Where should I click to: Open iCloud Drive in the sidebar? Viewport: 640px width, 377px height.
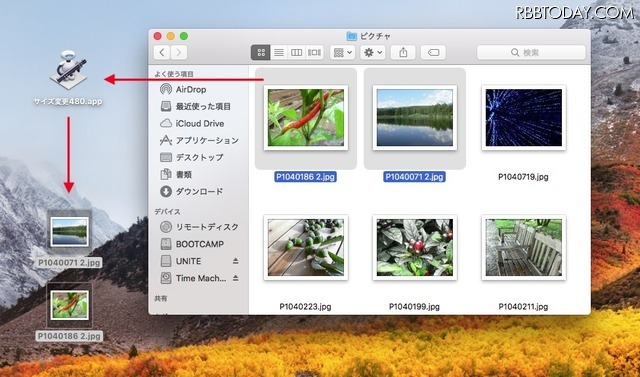[199, 123]
